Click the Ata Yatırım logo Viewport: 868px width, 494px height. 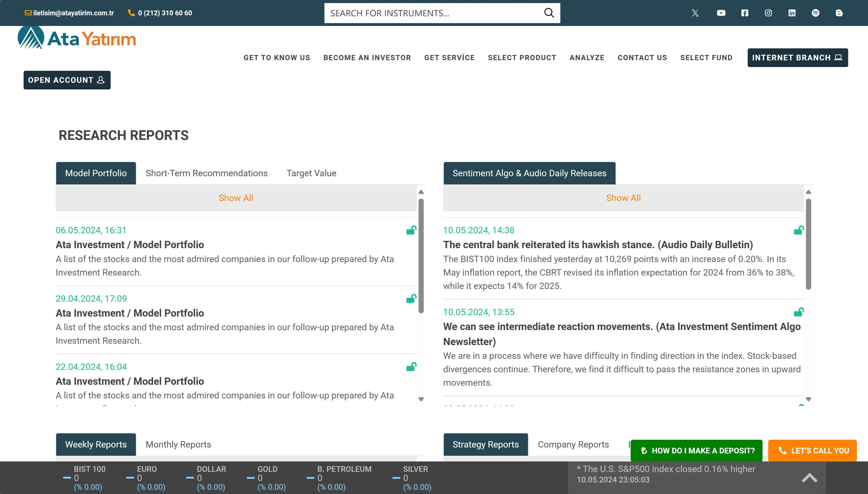[x=77, y=37]
